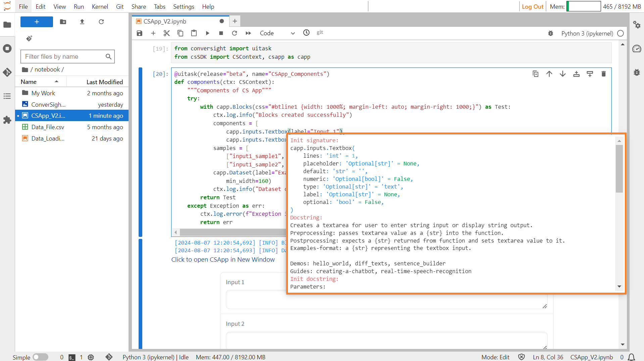
Task: Select the Data_File.csv file
Action: [x=72, y=127]
